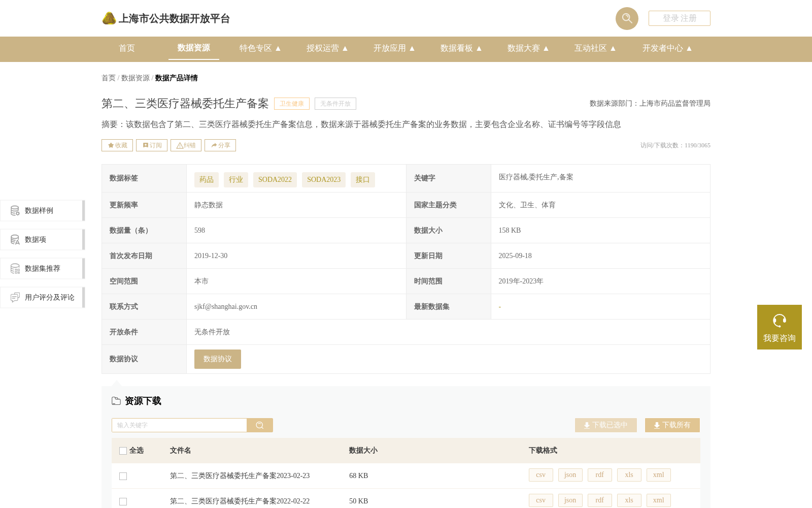This screenshot has width=812, height=508.
Task: Click the 行业 tag
Action: 236,180
